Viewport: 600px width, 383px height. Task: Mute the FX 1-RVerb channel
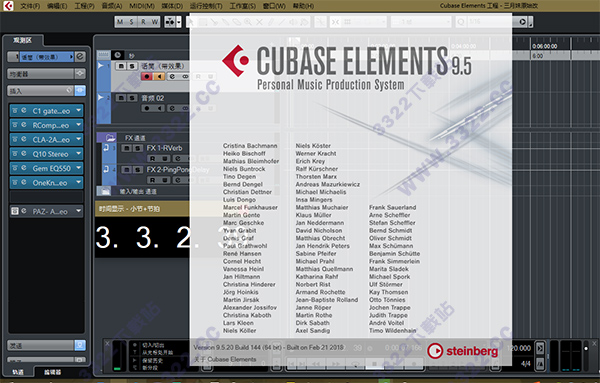tap(127, 148)
